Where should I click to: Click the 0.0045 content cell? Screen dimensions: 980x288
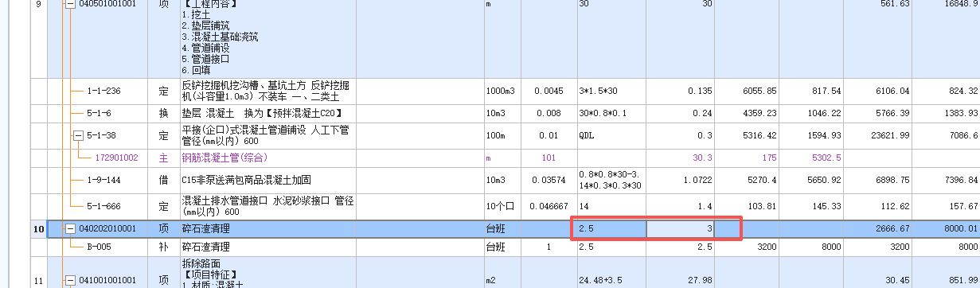tap(549, 91)
